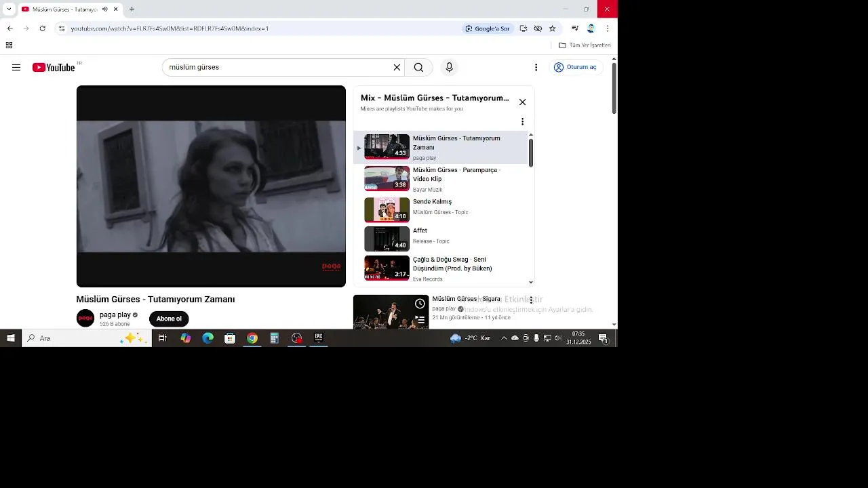This screenshot has width=868, height=488.
Task: Open the Calculator taskbar icon
Action: 275,338
